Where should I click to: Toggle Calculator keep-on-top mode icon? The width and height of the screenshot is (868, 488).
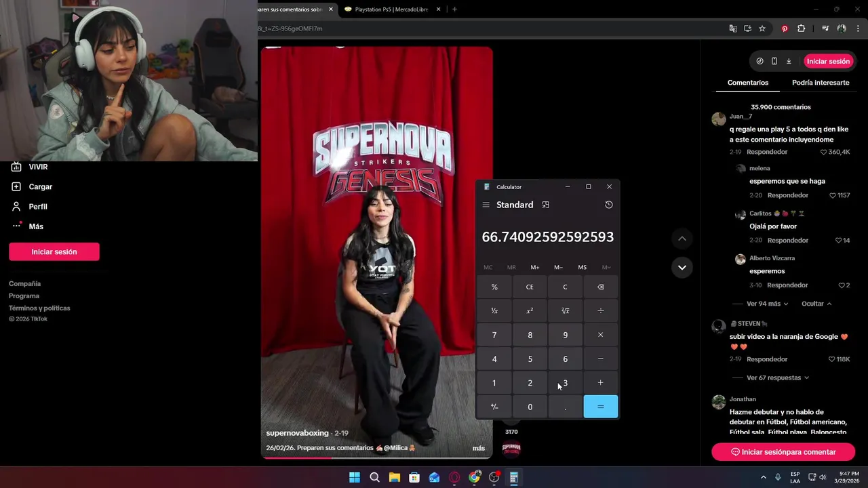click(x=545, y=205)
